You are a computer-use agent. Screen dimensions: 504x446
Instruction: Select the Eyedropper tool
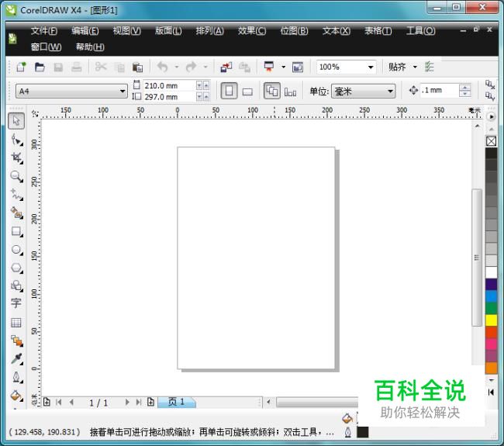click(16, 358)
